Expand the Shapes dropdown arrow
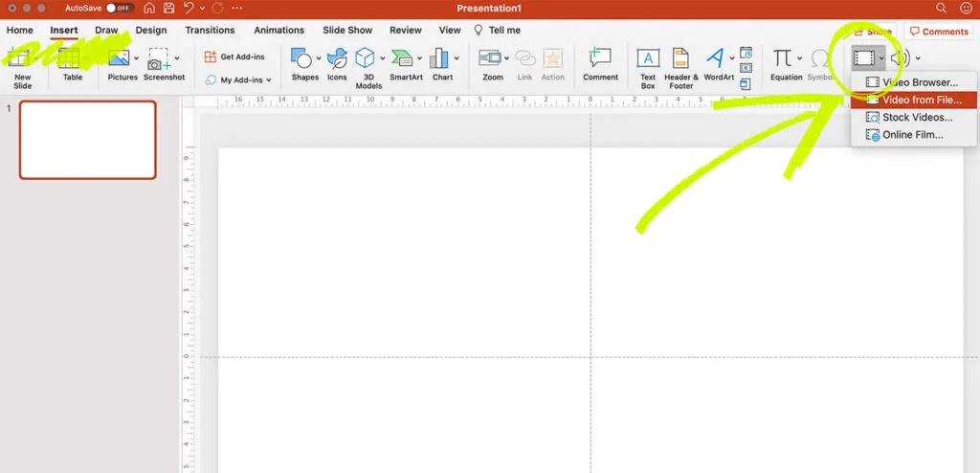Image resolution: width=980 pixels, height=473 pixels. click(x=318, y=58)
